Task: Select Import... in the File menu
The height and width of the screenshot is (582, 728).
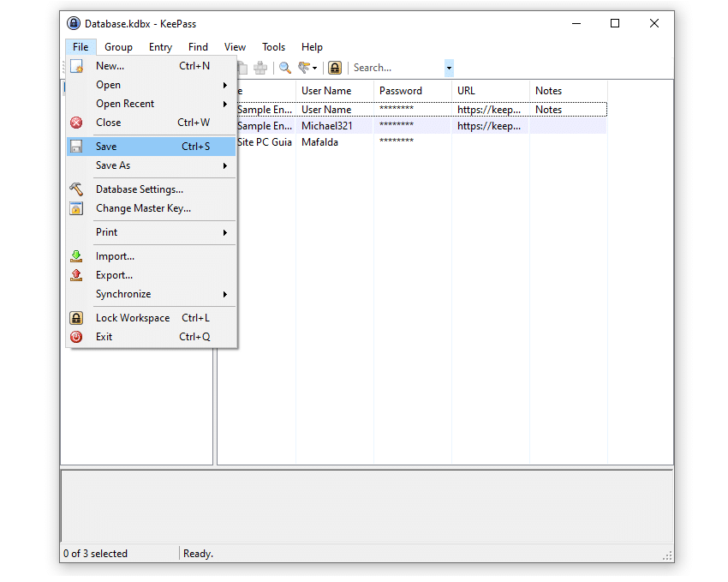Action: pyautogui.click(x=152, y=256)
